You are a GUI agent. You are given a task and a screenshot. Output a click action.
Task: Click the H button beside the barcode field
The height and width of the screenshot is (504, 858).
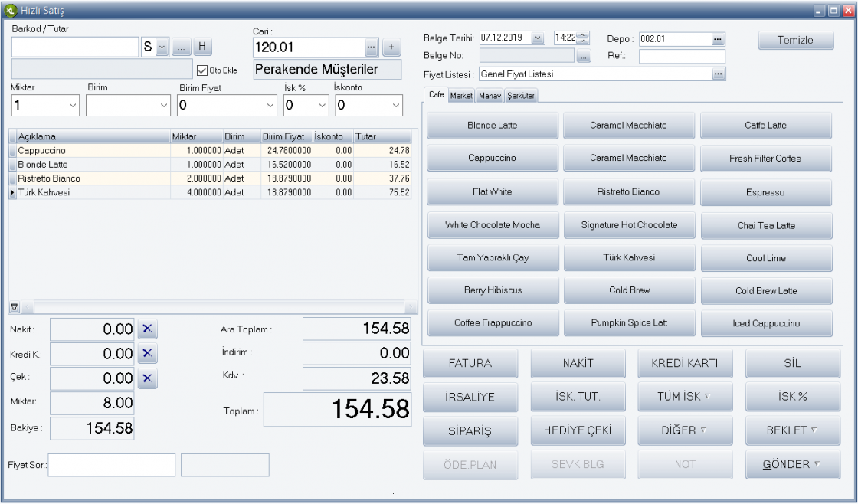coord(202,47)
